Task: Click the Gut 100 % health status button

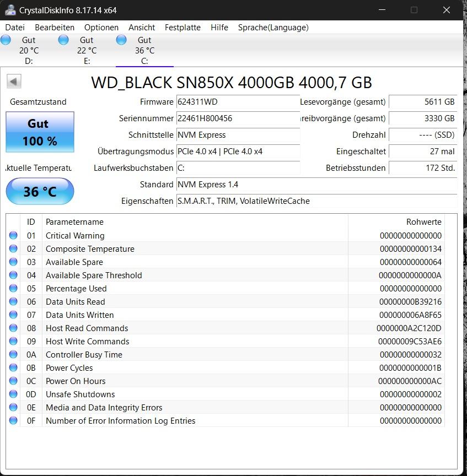Action: tap(40, 132)
